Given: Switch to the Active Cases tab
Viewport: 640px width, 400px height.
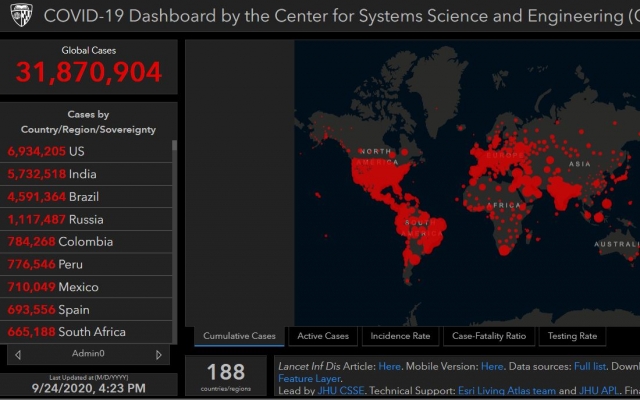Looking at the screenshot, I should tap(323, 336).
